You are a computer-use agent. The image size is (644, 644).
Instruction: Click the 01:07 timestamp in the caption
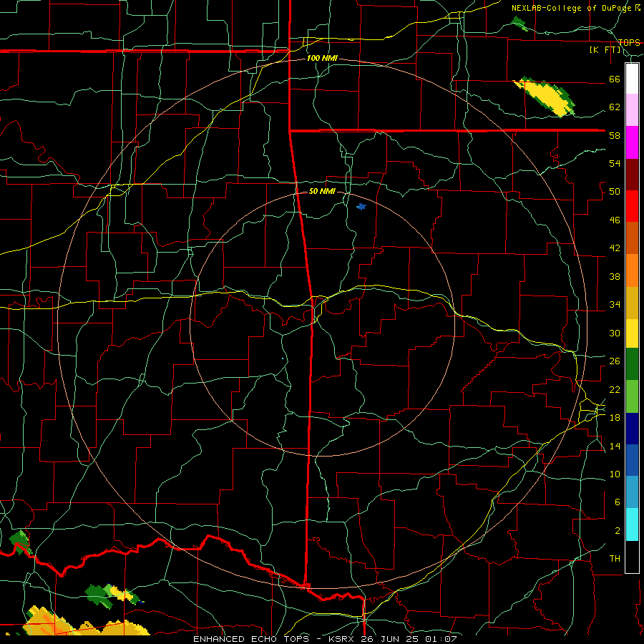click(x=442, y=639)
